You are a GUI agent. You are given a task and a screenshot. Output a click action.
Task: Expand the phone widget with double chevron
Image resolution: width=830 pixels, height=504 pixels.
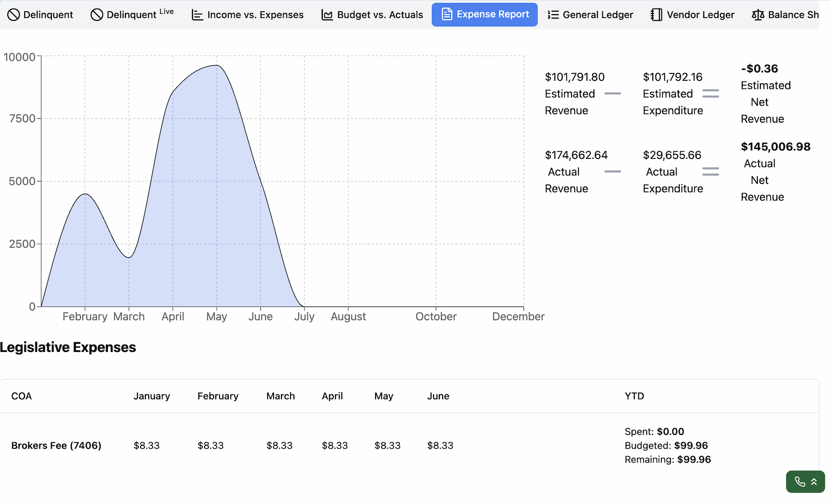pos(814,482)
